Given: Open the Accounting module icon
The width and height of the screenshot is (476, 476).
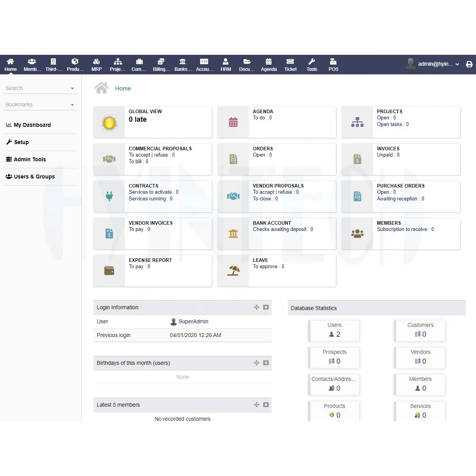Looking at the screenshot, I should [x=204, y=61].
